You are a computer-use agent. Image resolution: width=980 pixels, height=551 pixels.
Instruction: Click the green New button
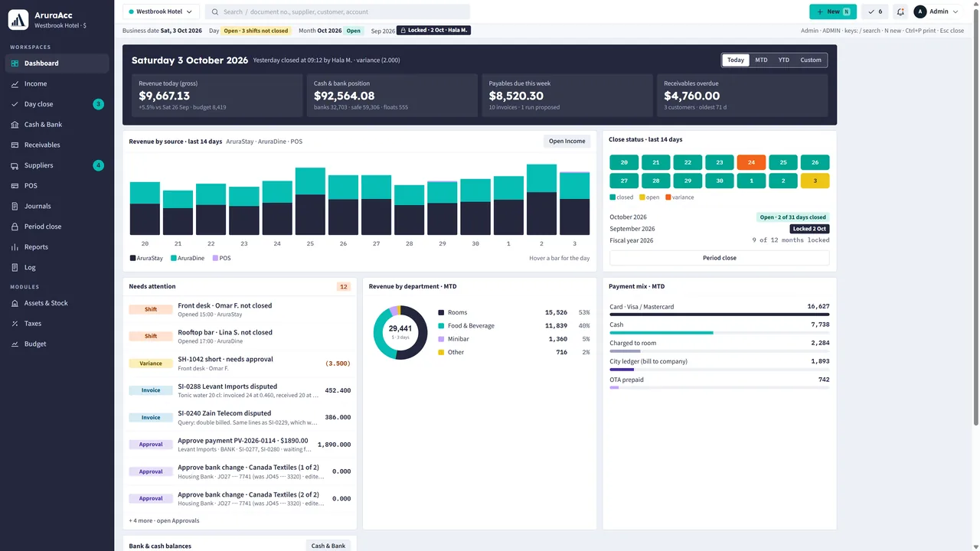(x=833, y=11)
